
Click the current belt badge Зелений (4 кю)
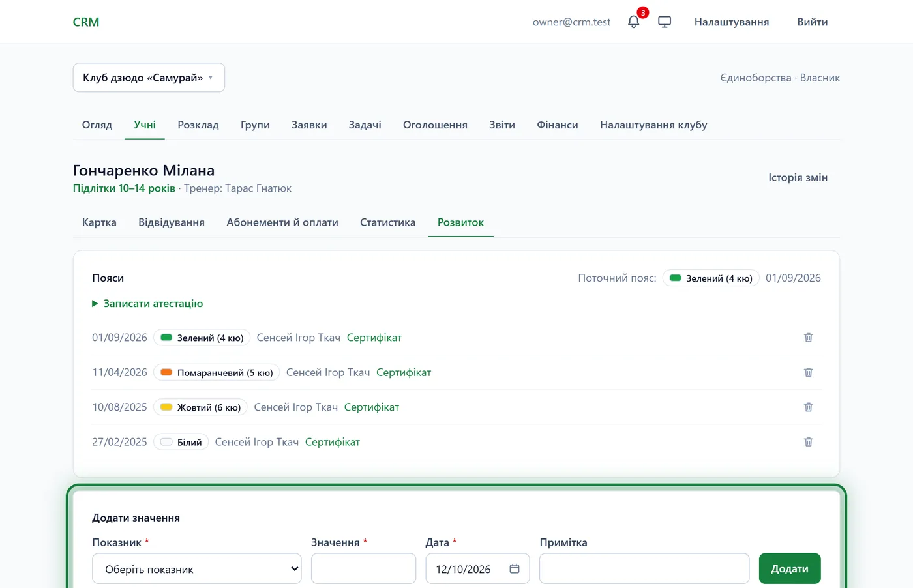(711, 278)
